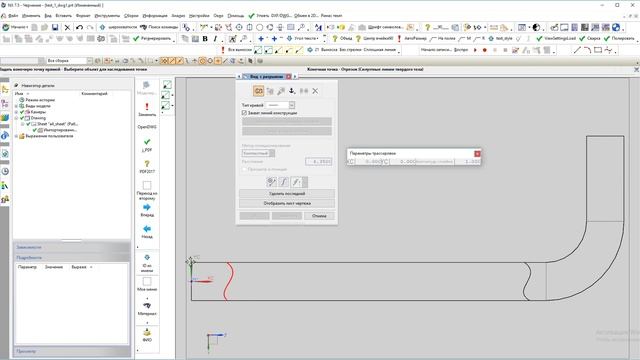Click the Отмена button in dialog
The width and height of the screenshot is (640, 360).
pyautogui.click(x=319, y=216)
